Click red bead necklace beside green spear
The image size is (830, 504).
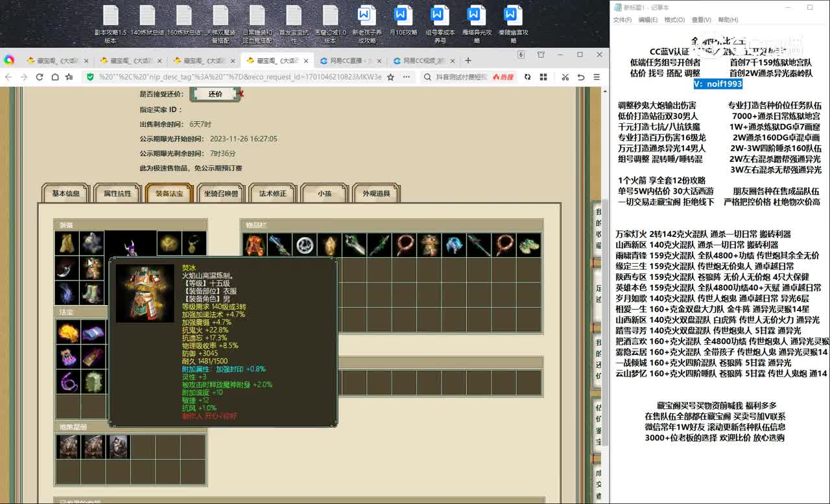pyautogui.click(x=404, y=246)
